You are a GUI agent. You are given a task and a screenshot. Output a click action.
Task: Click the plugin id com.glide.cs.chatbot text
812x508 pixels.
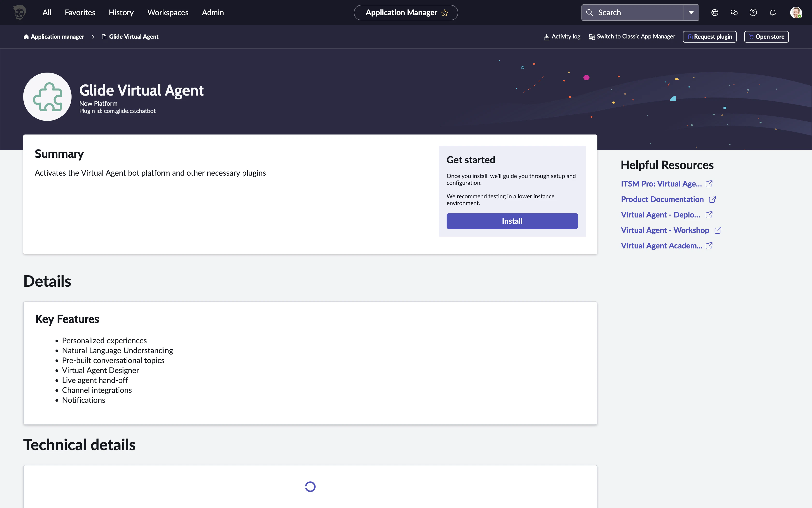pyautogui.click(x=117, y=111)
